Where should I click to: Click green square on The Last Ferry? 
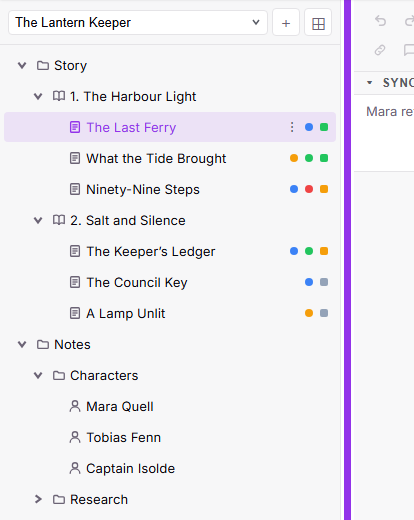tap(324, 127)
